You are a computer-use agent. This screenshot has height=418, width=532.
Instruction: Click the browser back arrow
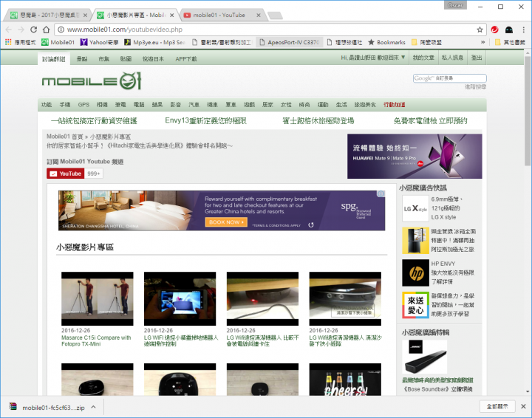click(x=9, y=30)
